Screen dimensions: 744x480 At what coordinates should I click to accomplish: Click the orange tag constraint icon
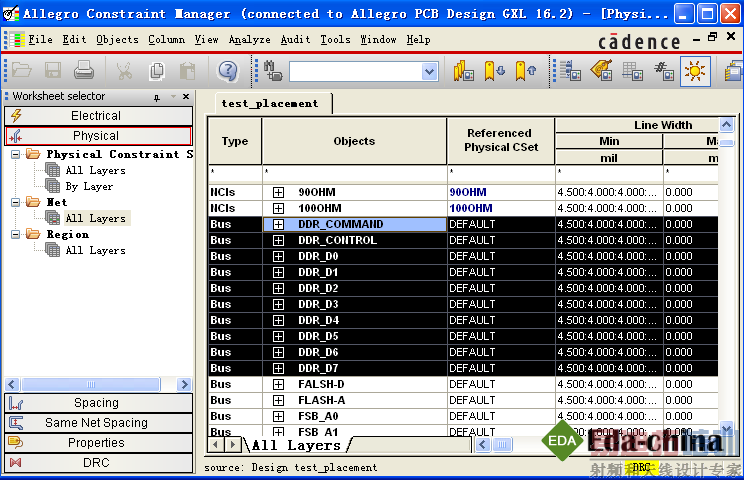point(601,71)
